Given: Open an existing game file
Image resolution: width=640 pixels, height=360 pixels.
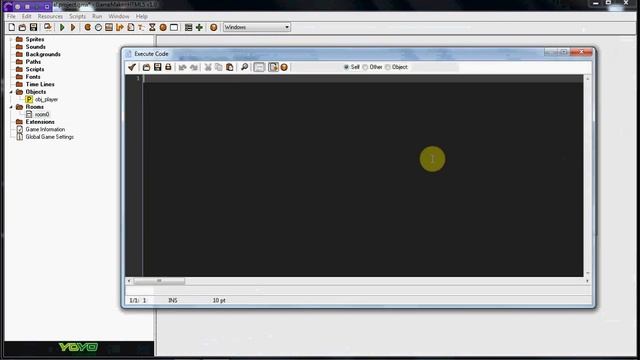Looking at the screenshot, I should click(x=22, y=27).
